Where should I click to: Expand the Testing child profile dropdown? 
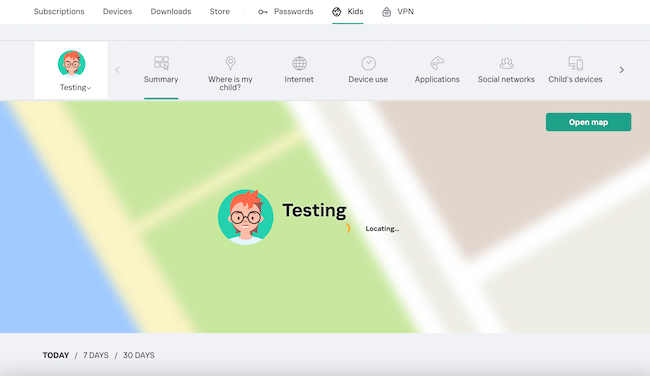(x=75, y=87)
